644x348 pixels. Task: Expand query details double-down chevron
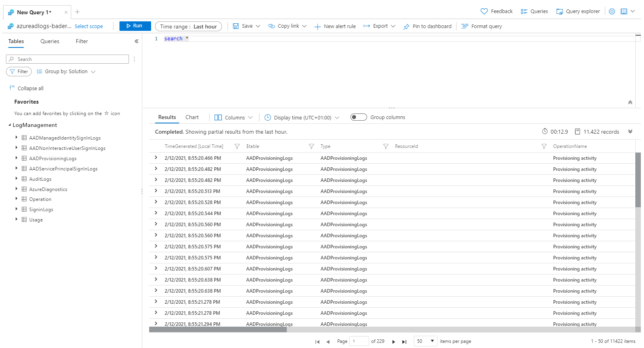(630, 132)
